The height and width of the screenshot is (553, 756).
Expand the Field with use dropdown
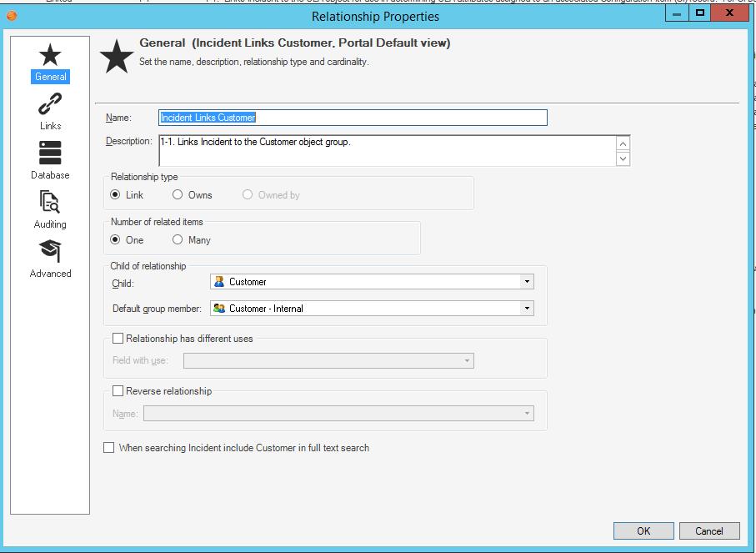click(x=466, y=360)
